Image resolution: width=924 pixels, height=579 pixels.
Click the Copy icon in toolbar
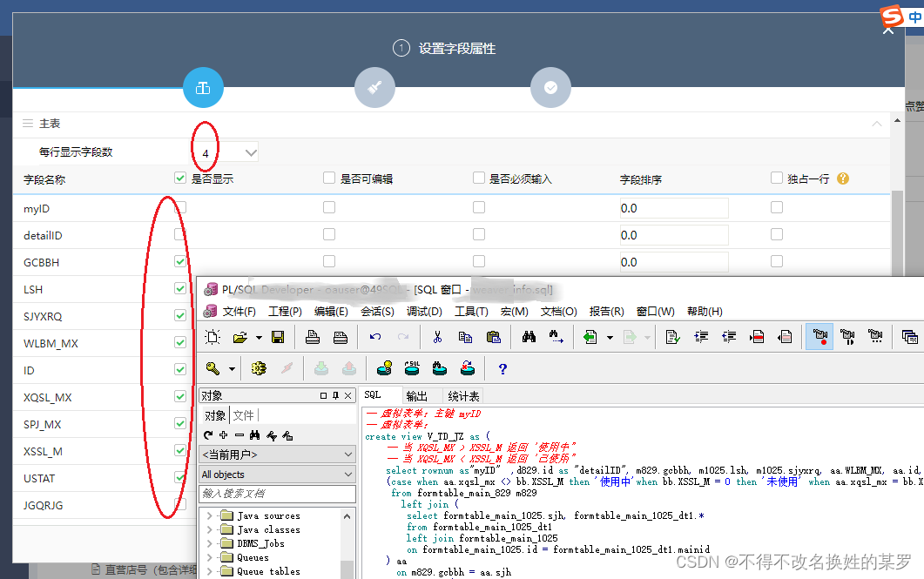[x=466, y=337]
